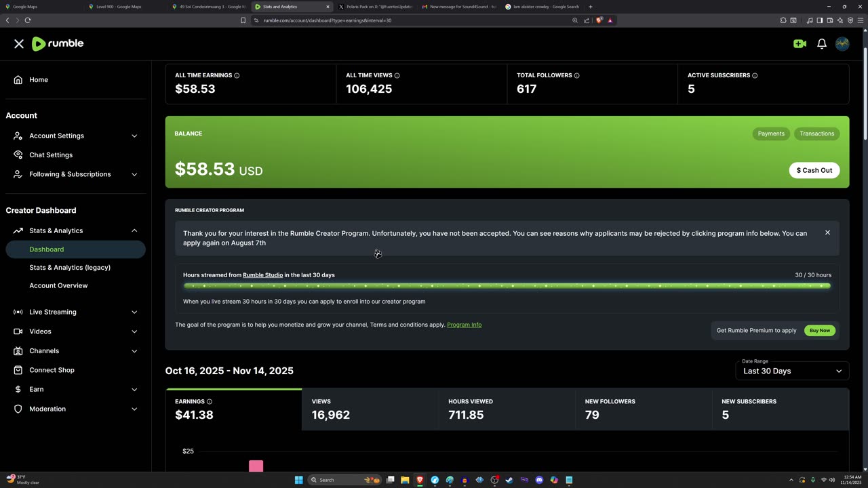
Task: Open Account Overview in the sidebar
Action: (x=58, y=285)
